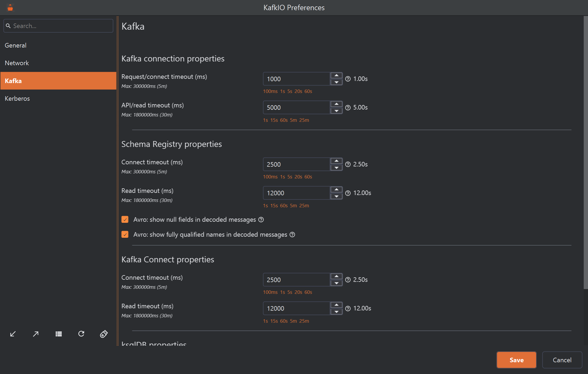Click 5m preset under API/read timeout
The image size is (588, 374).
pyautogui.click(x=293, y=120)
